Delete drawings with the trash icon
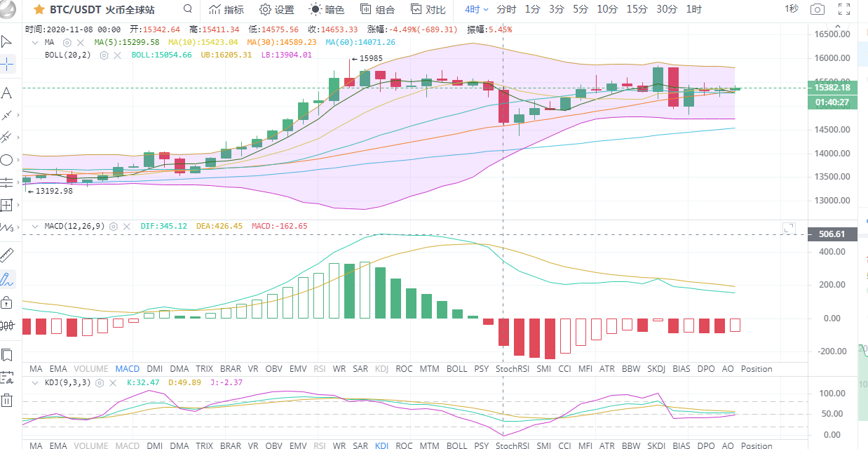The width and height of the screenshot is (868, 449). coord(6,401)
